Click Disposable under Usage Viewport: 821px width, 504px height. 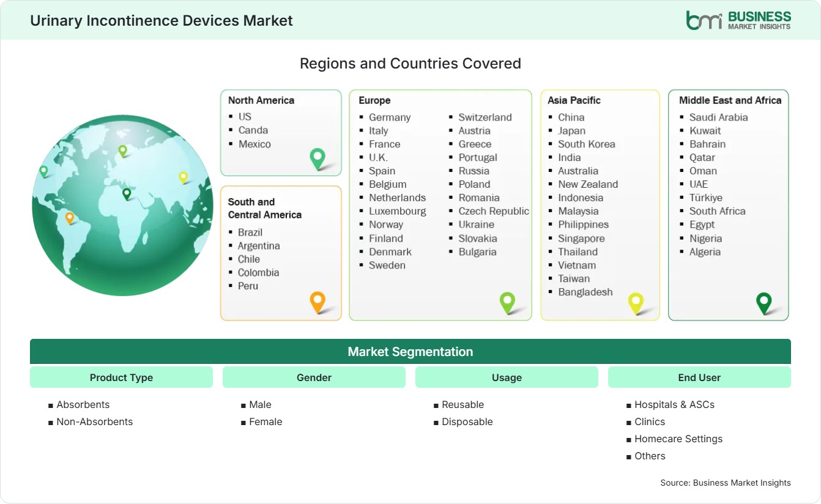tap(467, 421)
